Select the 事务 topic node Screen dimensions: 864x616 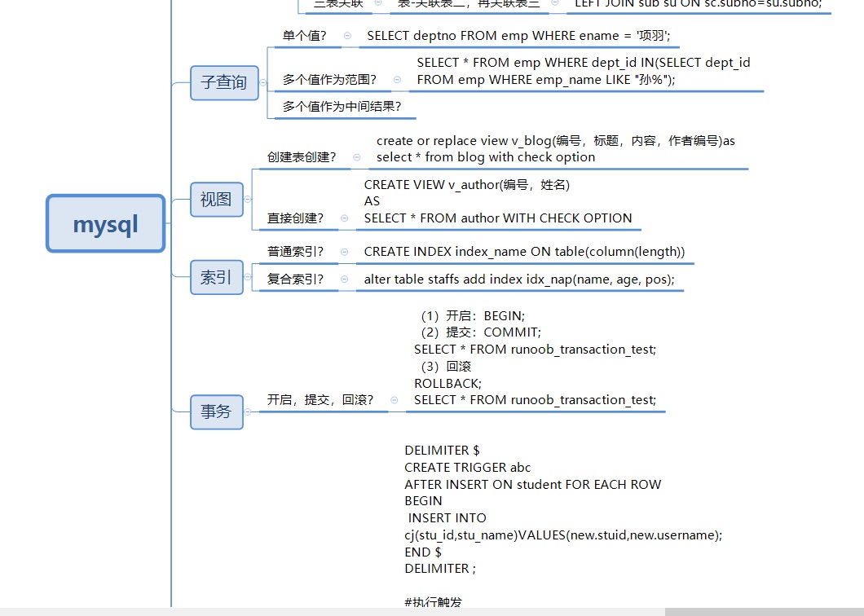pos(217,411)
